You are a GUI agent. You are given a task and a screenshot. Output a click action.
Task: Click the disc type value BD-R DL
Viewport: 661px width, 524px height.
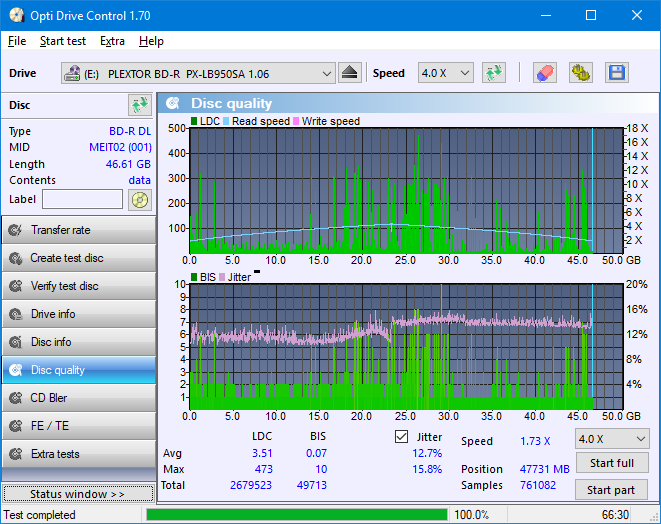130,131
